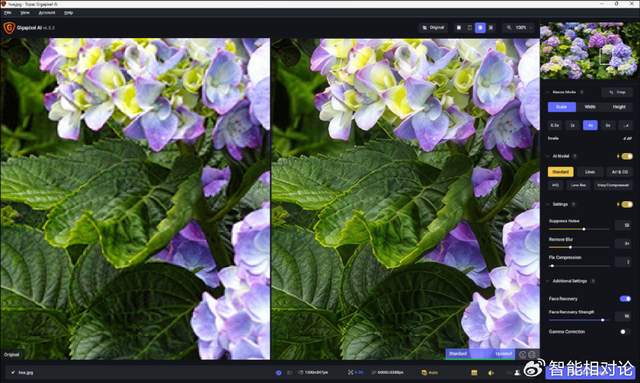Collapse the AI Model section

(x=548, y=156)
